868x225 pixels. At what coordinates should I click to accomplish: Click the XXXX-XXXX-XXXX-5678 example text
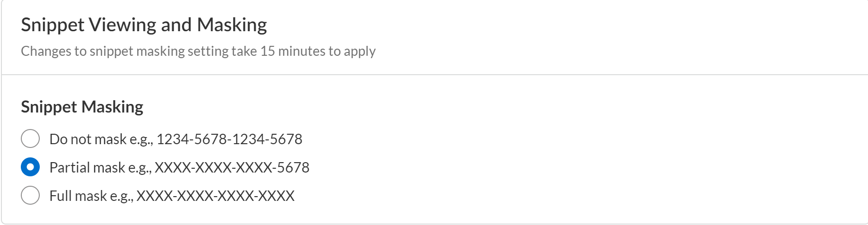[x=232, y=167]
